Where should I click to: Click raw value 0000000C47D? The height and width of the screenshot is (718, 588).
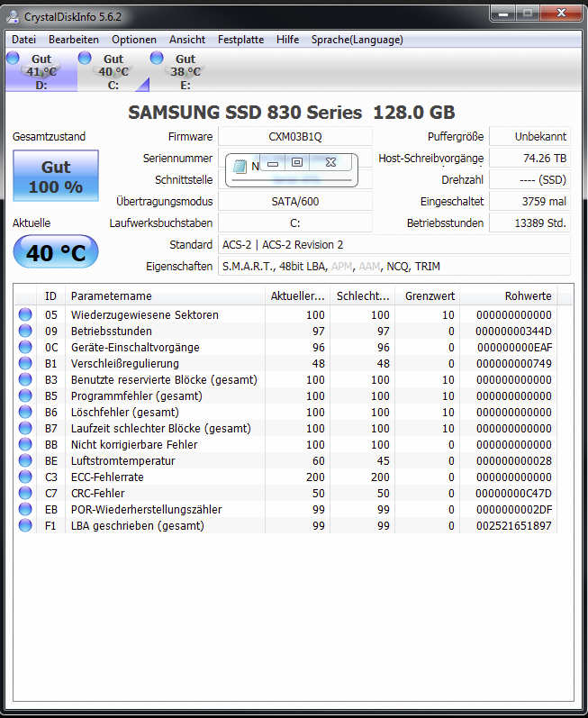coord(513,493)
